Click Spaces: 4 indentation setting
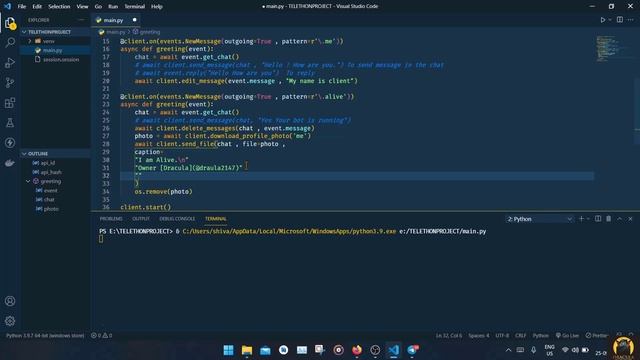The height and width of the screenshot is (360, 640). 478,336
